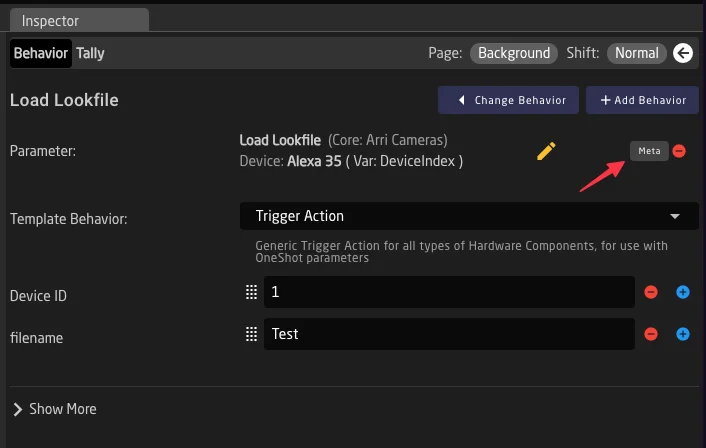Image resolution: width=706 pixels, height=448 pixels.
Task: Click into the Device ID input field
Action: coord(449,292)
